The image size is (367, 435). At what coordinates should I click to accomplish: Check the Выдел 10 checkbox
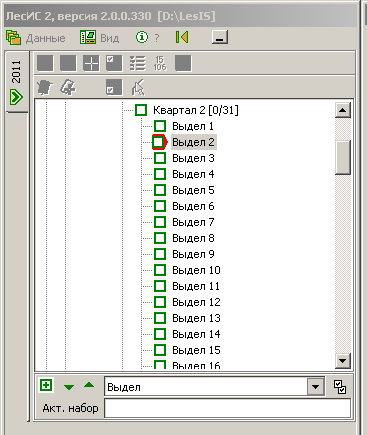point(160,270)
